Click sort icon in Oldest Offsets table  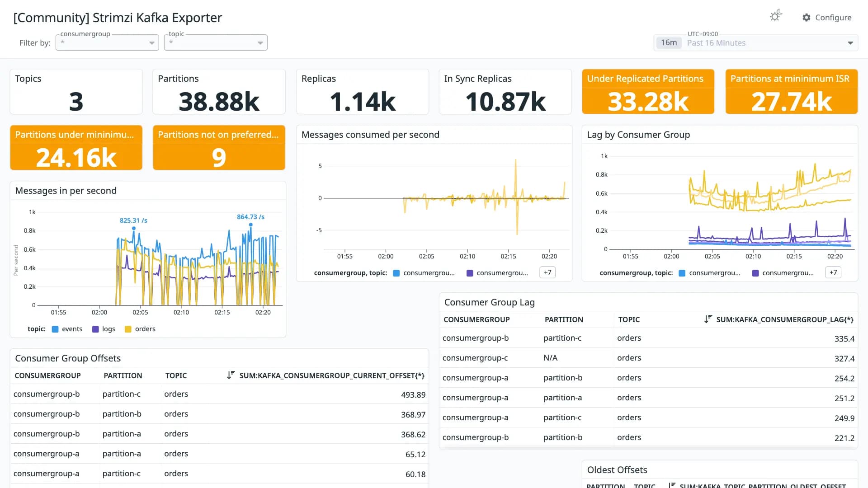click(672, 485)
